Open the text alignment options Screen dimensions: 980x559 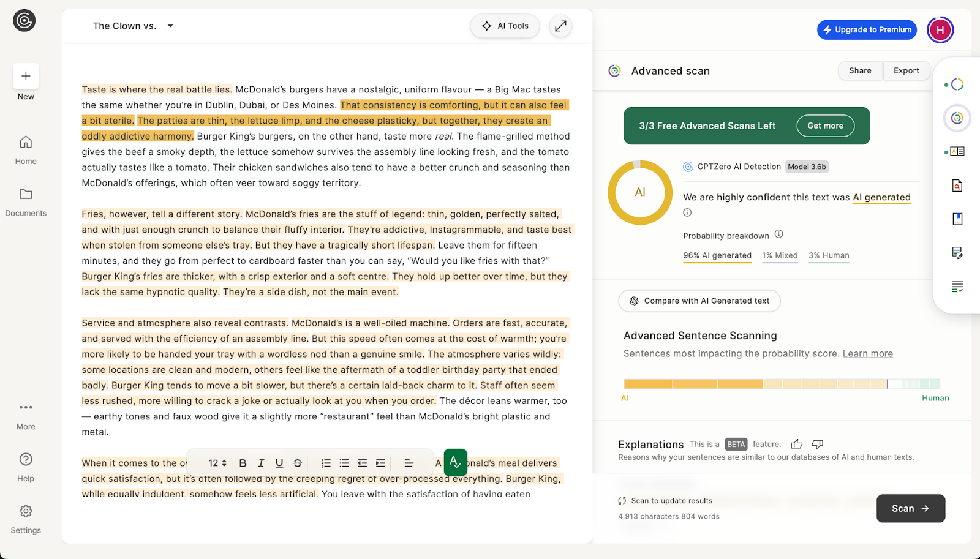(409, 463)
